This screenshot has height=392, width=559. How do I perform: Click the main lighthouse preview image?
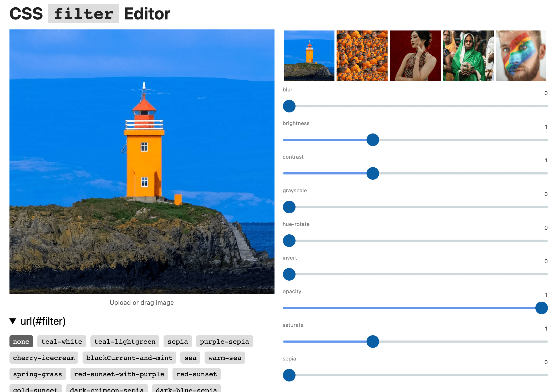142,162
